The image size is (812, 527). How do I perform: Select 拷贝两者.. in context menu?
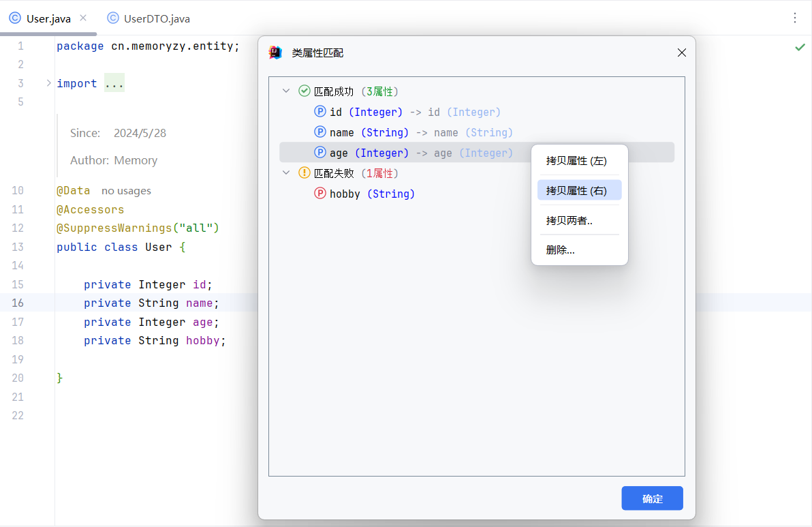click(569, 220)
